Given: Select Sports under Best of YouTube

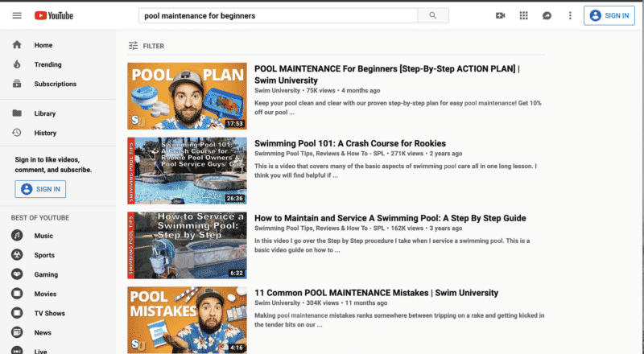Looking at the screenshot, I should coord(44,255).
